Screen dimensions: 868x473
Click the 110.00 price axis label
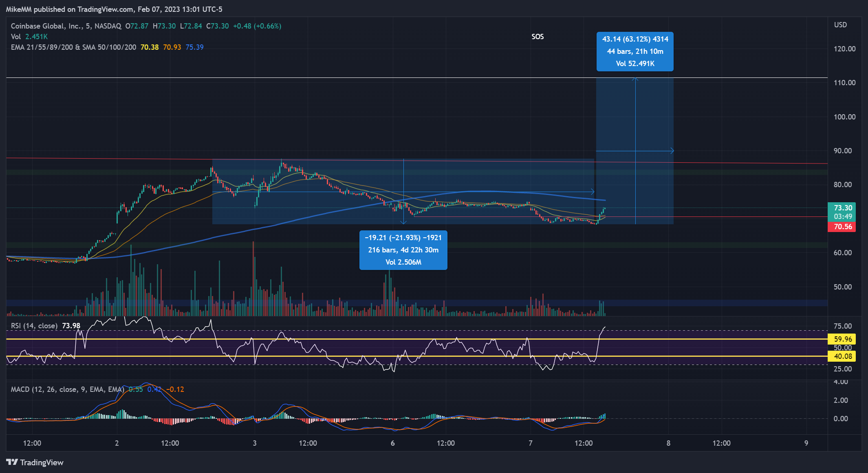[x=844, y=83]
